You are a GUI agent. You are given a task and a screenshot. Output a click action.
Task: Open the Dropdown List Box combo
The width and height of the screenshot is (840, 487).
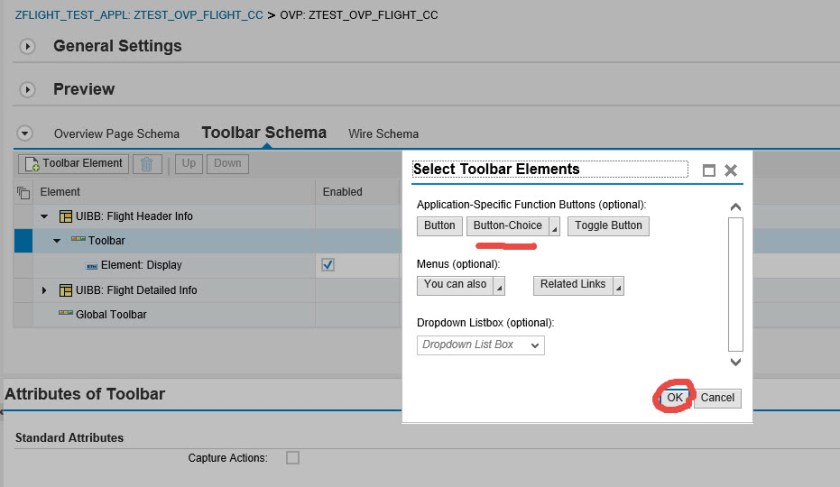click(481, 345)
